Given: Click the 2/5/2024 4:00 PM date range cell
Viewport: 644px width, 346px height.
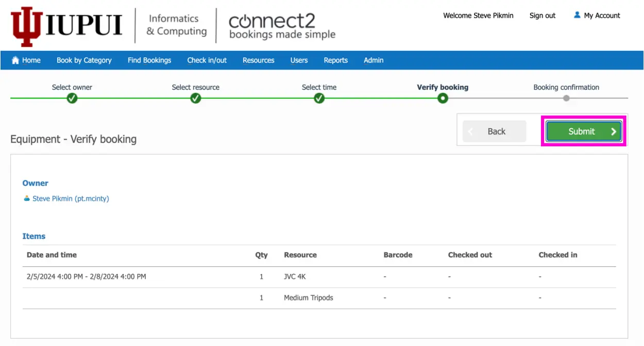Looking at the screenshot, I should 87,276.
